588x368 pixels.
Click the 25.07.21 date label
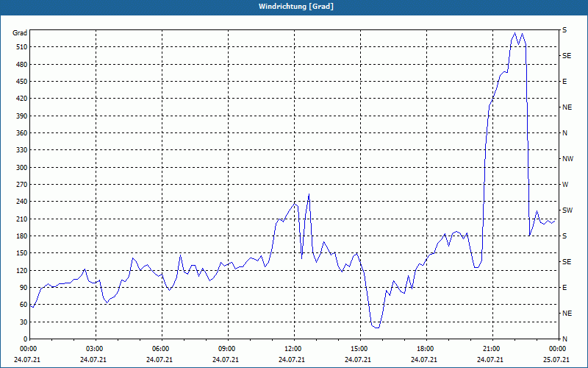click(556, 360)
